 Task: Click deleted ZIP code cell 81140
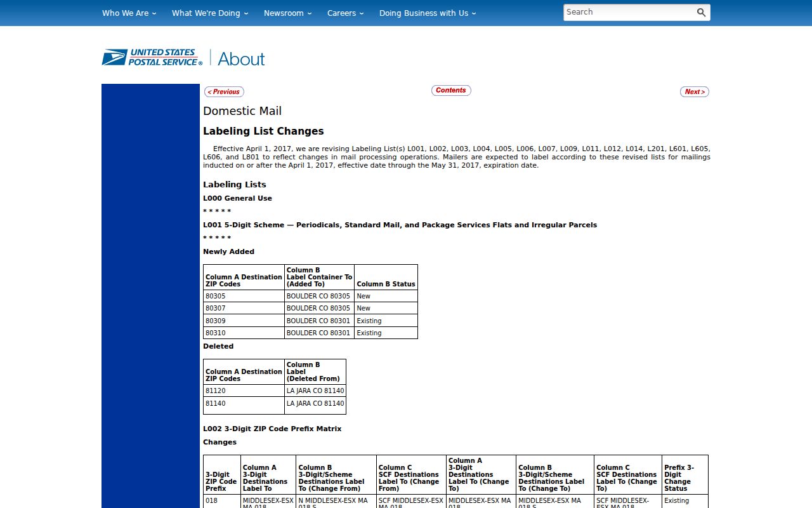(244, 405)
